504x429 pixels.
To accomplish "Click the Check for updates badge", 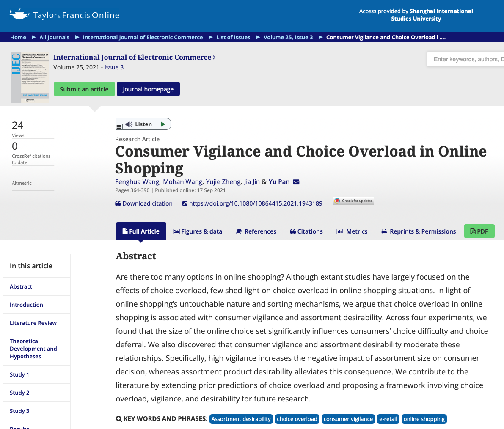I will coord(353,201).
